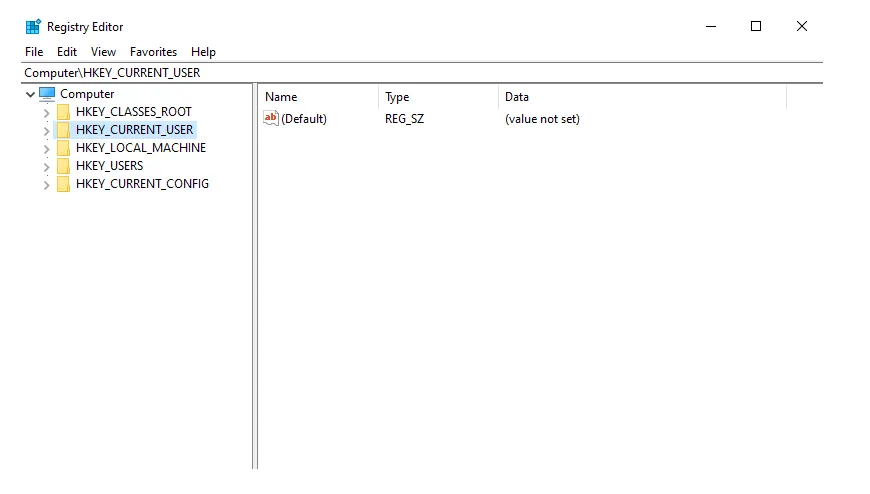Expand the HKEY_LOCAL_MACHINE key

click(x=47, y=149)
